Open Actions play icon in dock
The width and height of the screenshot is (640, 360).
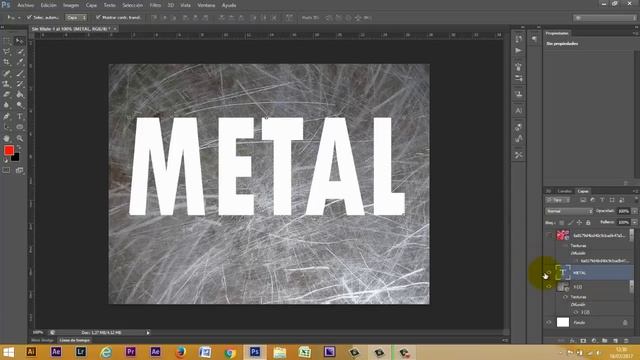518,51
